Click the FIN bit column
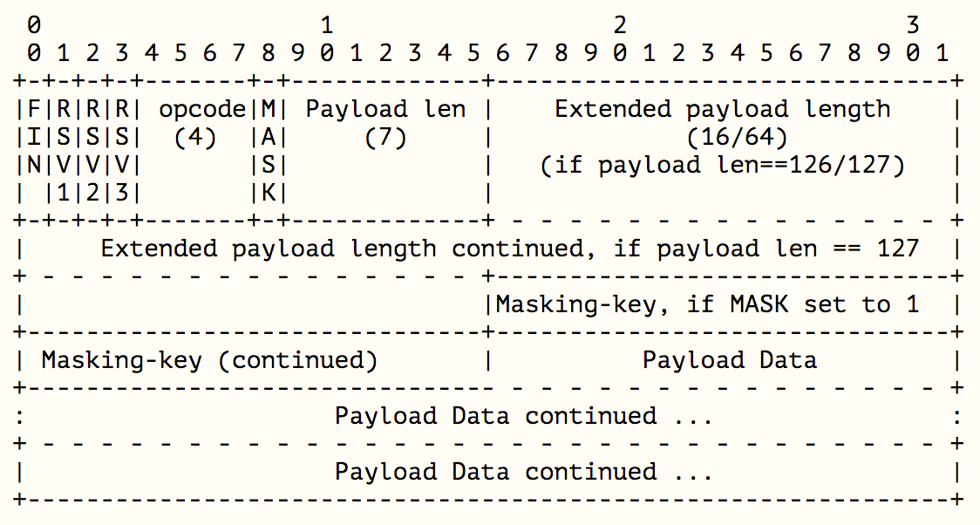 (34, 137)
